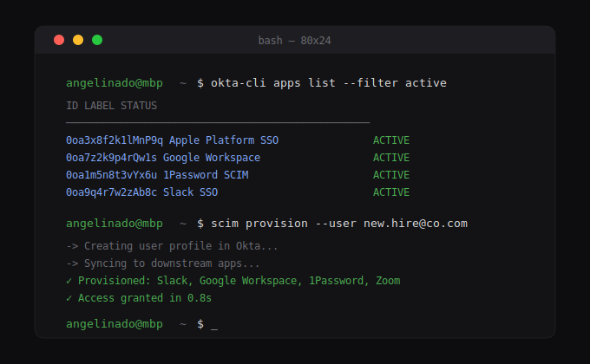Click the '1Password SCIM' label
The width and height of the screenshot is (590, 364).
pyautogui.click(x=206, y=175)
